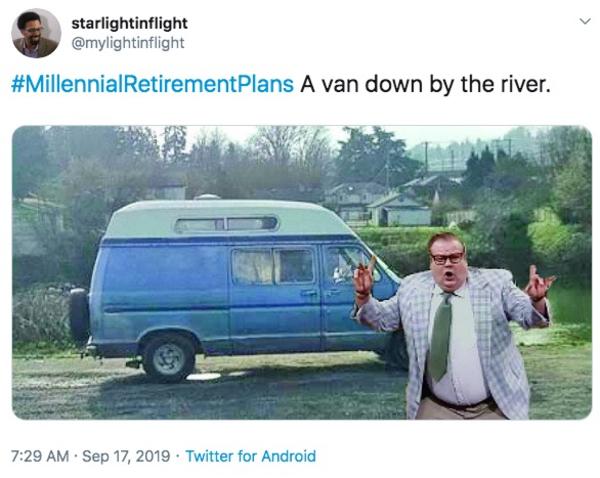
Task: Click the van's side door window
Action: click(273, 266)
